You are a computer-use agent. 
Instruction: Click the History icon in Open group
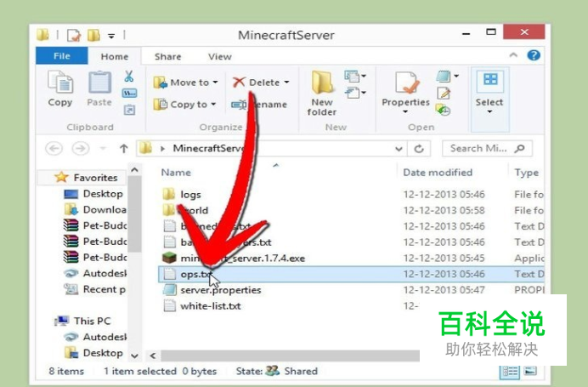443,111
